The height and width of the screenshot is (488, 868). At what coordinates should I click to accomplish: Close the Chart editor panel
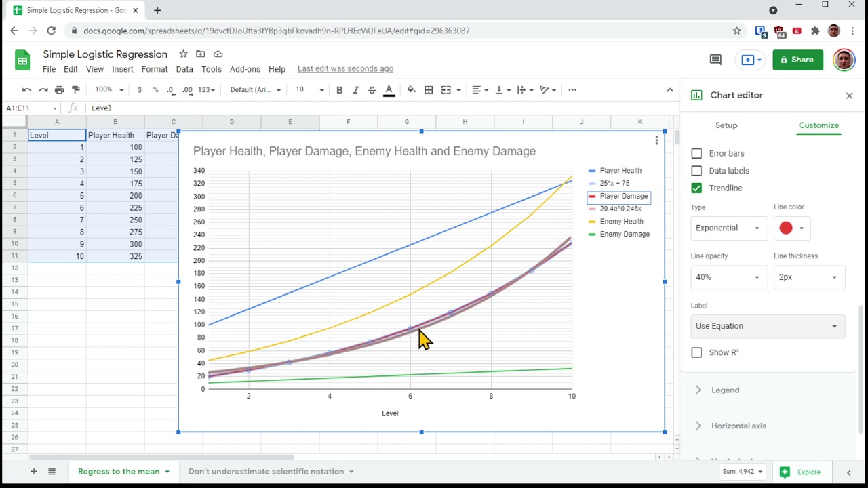click(x=849, y=96)
